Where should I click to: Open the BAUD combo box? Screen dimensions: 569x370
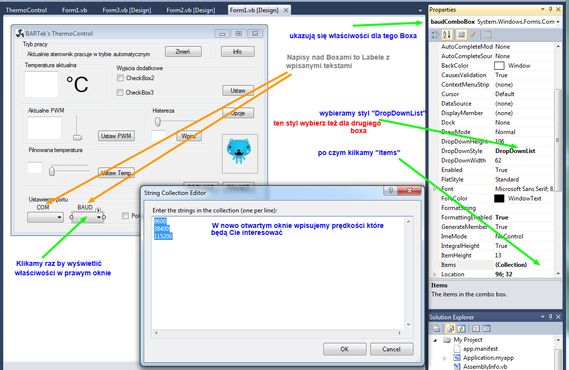(87, 217)
